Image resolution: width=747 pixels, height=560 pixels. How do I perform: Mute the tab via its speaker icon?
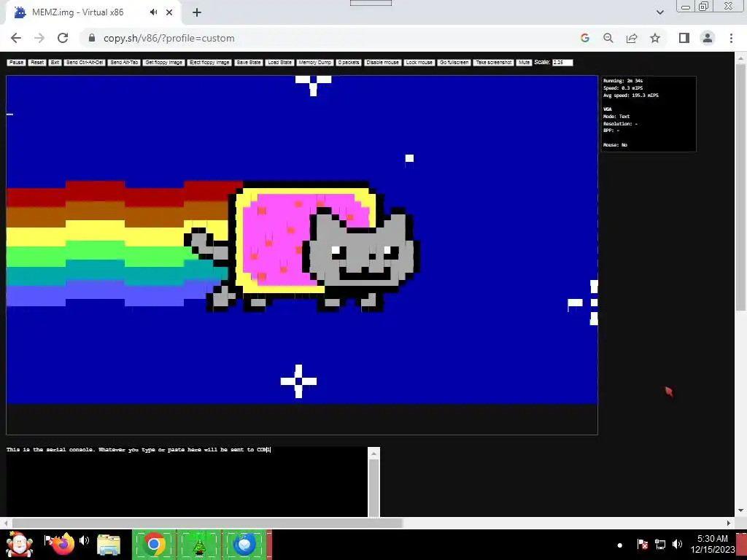pyautogui.click(x=153, y=12)
